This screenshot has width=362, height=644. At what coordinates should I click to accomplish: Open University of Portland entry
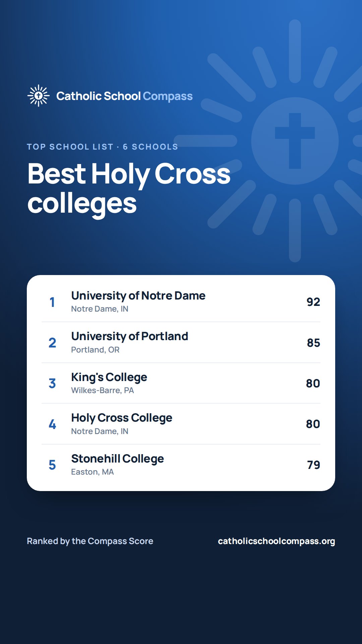click(x=181, y=342)
